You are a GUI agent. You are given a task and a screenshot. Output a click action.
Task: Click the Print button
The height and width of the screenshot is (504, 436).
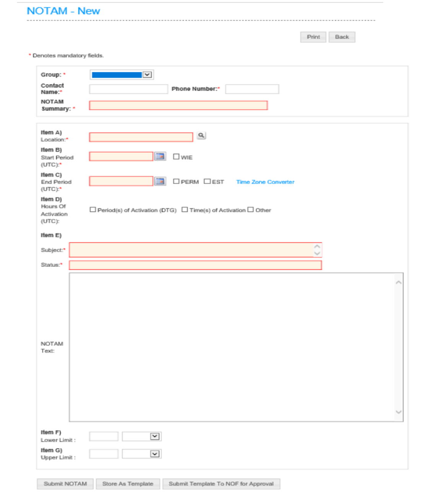(313, 37)
